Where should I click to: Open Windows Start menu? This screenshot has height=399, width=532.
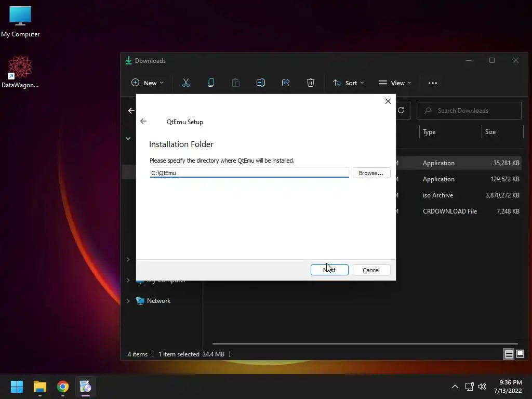[x=17, y=387]
